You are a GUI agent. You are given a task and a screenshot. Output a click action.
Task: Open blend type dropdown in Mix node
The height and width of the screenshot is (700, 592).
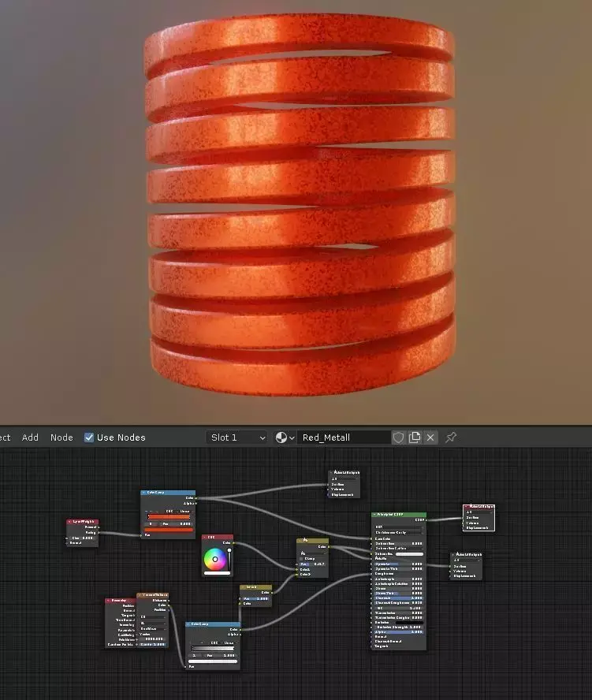pyautogui.click(x=312, y=553)
